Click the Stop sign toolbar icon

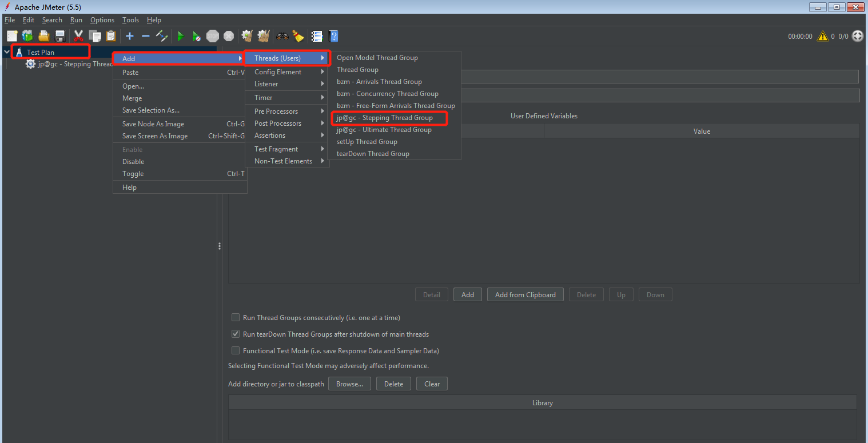point(213,36)
